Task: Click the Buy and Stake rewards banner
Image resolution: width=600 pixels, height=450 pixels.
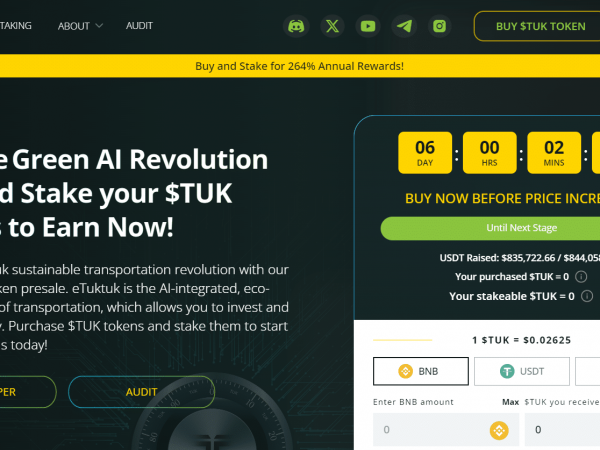Action: [300, 66]
